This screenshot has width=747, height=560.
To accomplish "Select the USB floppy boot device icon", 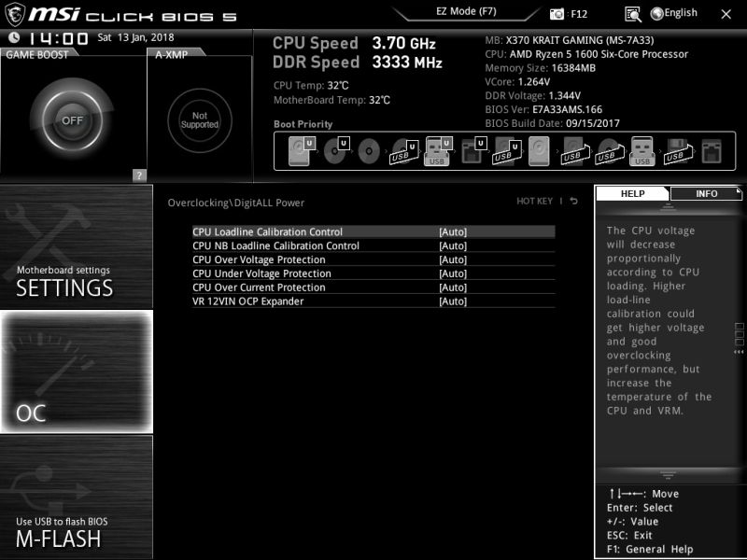I will click(679, 151).
